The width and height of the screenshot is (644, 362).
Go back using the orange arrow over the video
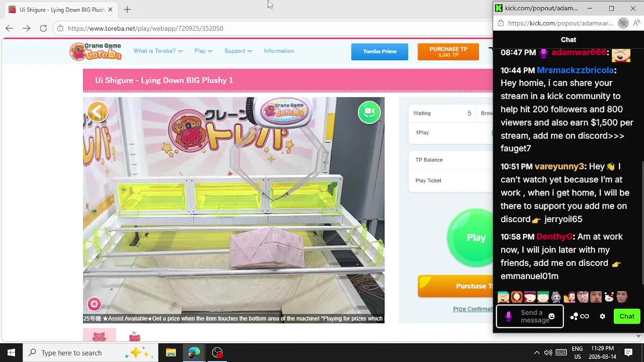[x=98, y=112]
